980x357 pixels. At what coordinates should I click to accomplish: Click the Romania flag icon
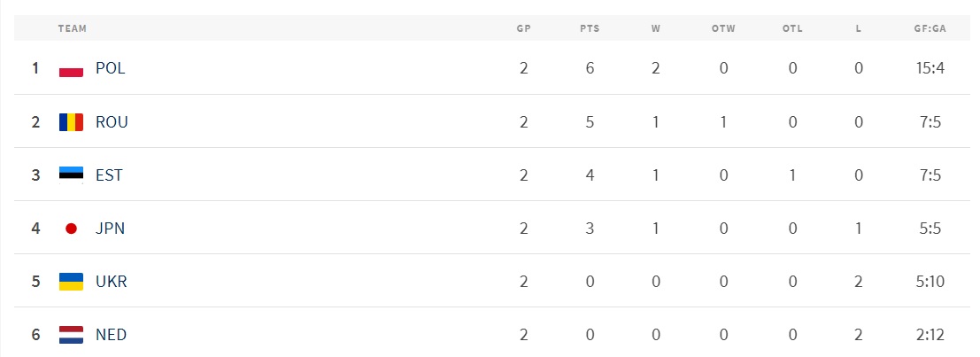click(x=71, y=122)
